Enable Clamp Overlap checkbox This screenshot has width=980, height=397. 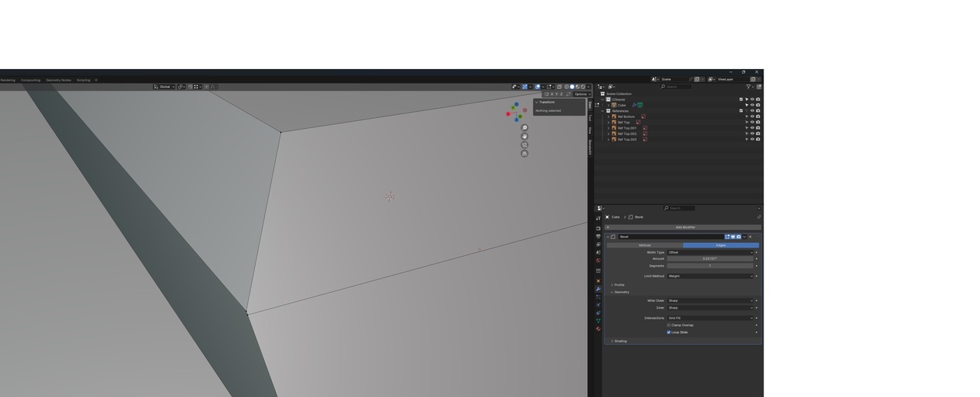coord(668,325)
